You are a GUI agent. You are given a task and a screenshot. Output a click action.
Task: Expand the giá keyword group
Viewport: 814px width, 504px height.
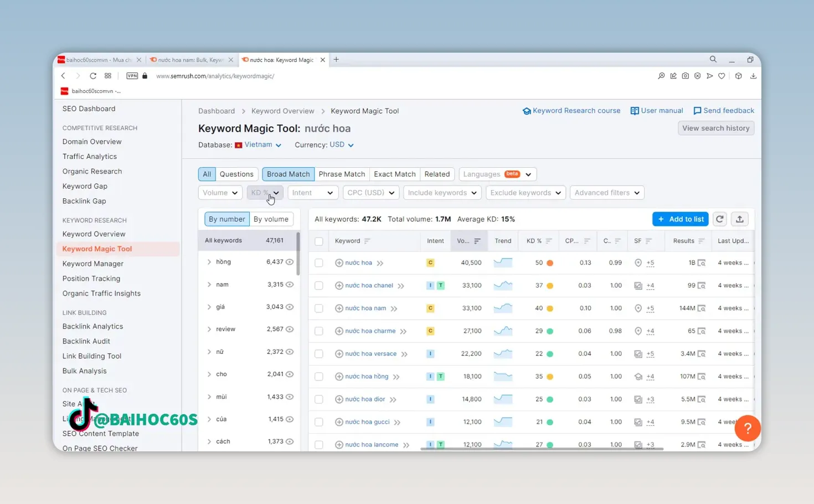tap(209, 307)
